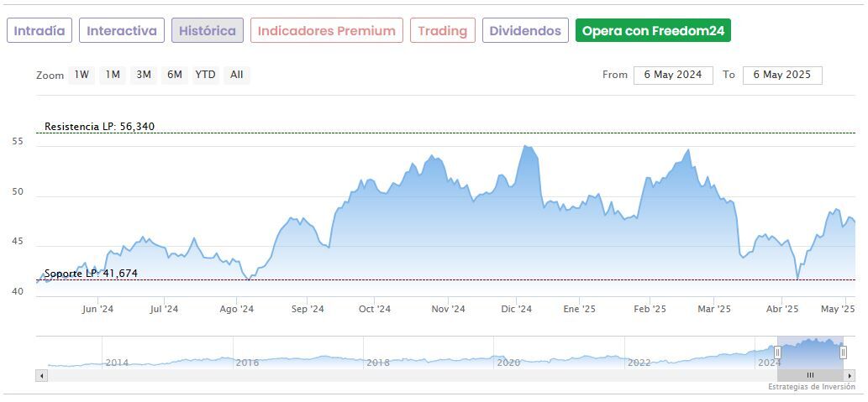This screenshot has width=868, height=402.
Task: Open the Interactiva tab
Action: pos(122,31)
